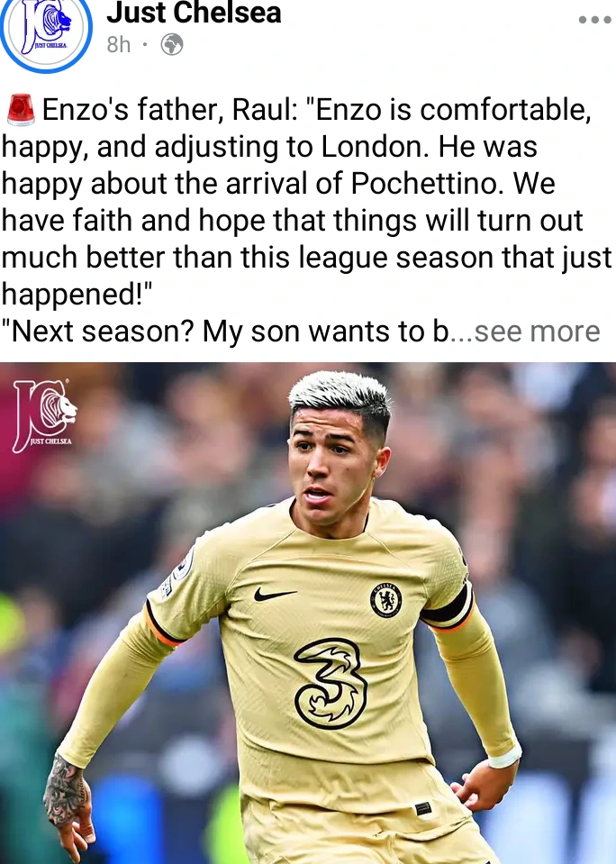Click the red siren emoji in the post
This screenshot has height=864, width=616.
click(21, 110)
